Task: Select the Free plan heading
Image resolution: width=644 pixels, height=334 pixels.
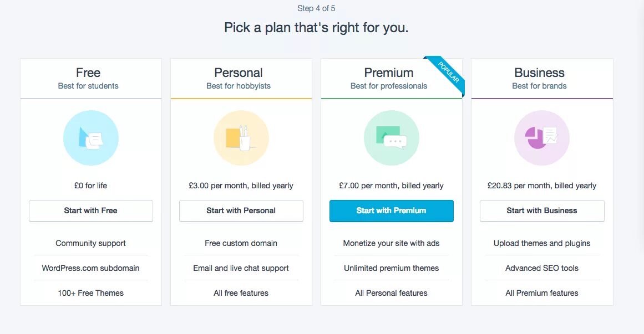Action: pyautogui.click(x=88, y=73)
